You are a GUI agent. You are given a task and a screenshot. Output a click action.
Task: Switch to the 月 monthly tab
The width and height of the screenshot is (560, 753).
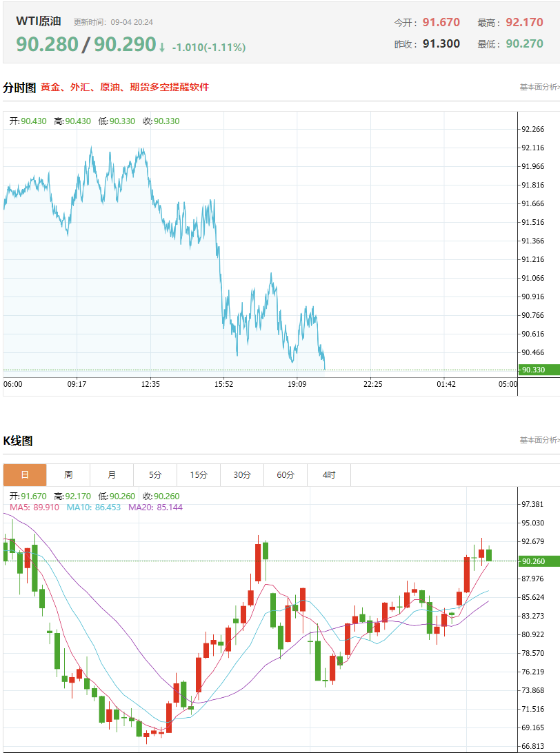(x=112, y=475)
